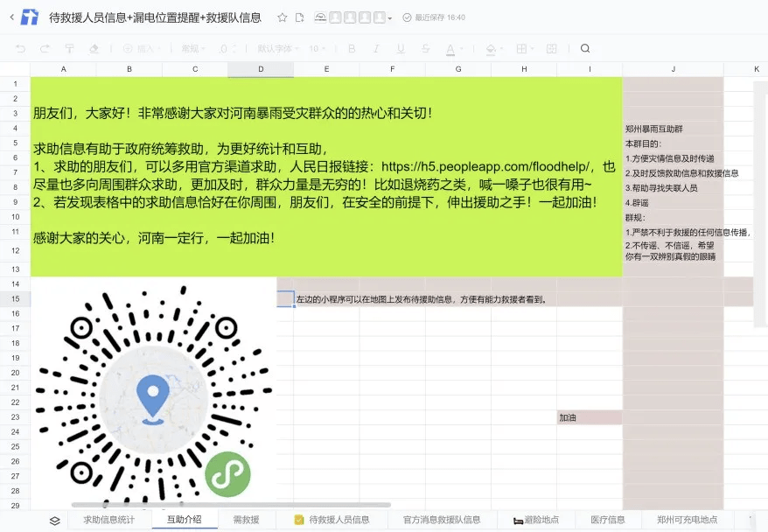Image resolution: width=768 pixels, height=532 pixels.
Task: Expand the collaborators avatar list arrow
Action: coord(390,18)
